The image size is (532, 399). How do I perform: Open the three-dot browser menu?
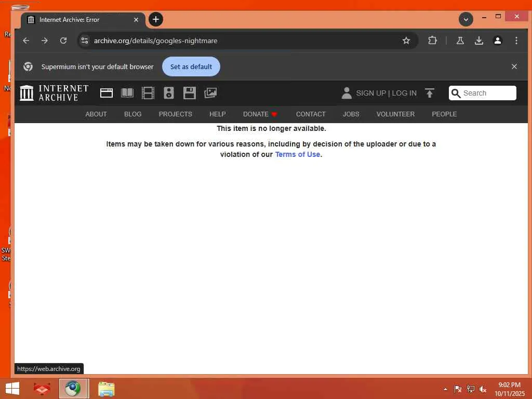click(x=516, y=41)
